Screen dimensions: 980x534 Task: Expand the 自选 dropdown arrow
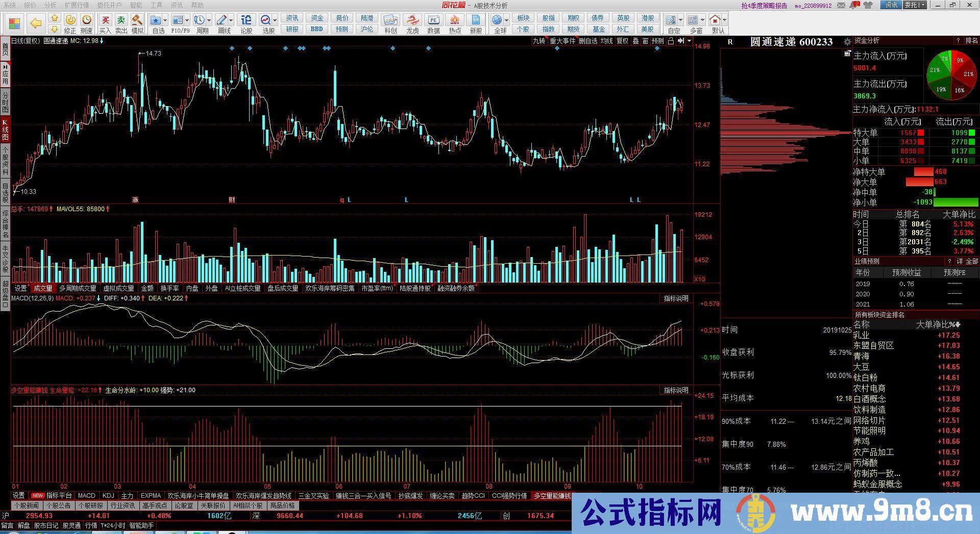point(165,20)
